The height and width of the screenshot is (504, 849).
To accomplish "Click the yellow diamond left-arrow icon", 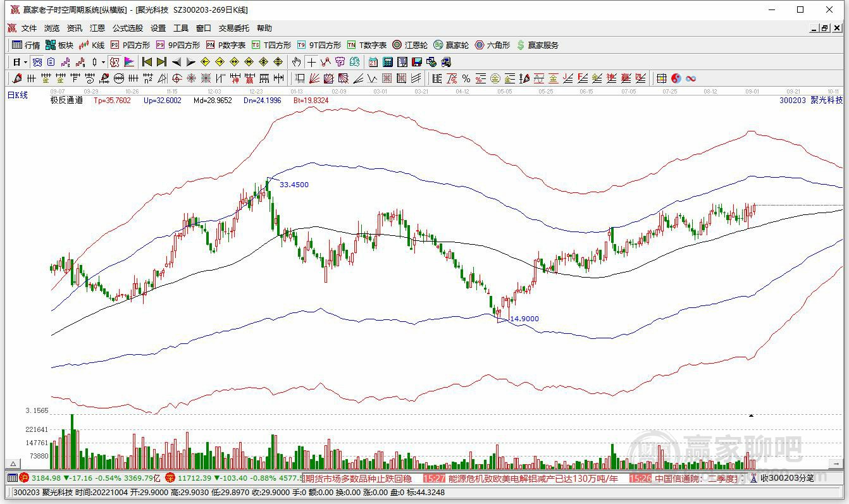I will pos(205,62).
